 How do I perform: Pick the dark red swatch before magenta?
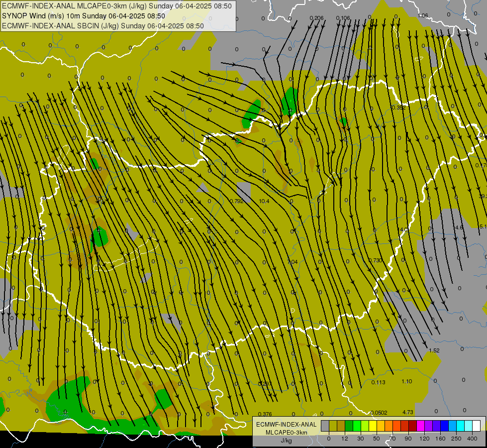tap(413, 426)
